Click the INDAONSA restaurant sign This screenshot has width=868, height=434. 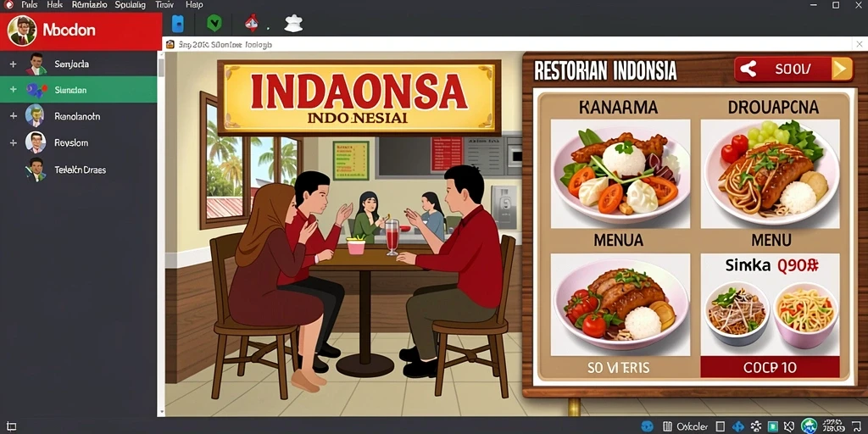359,98
